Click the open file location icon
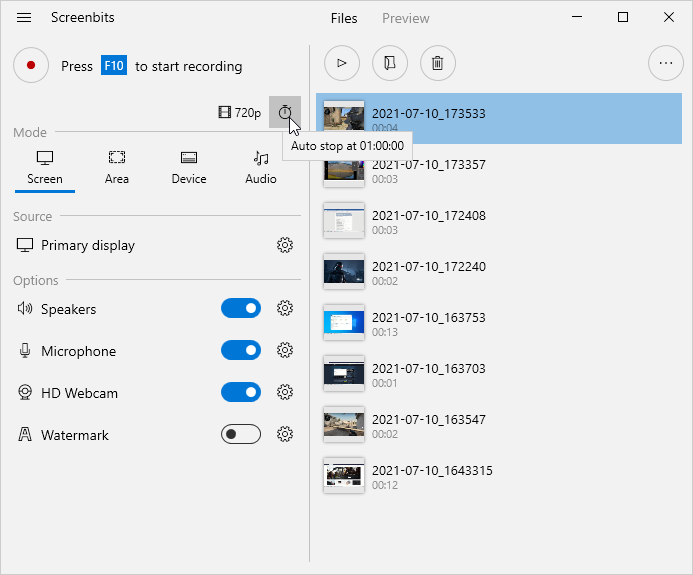This screenshot has width=693, height=575. coord(390,63)
